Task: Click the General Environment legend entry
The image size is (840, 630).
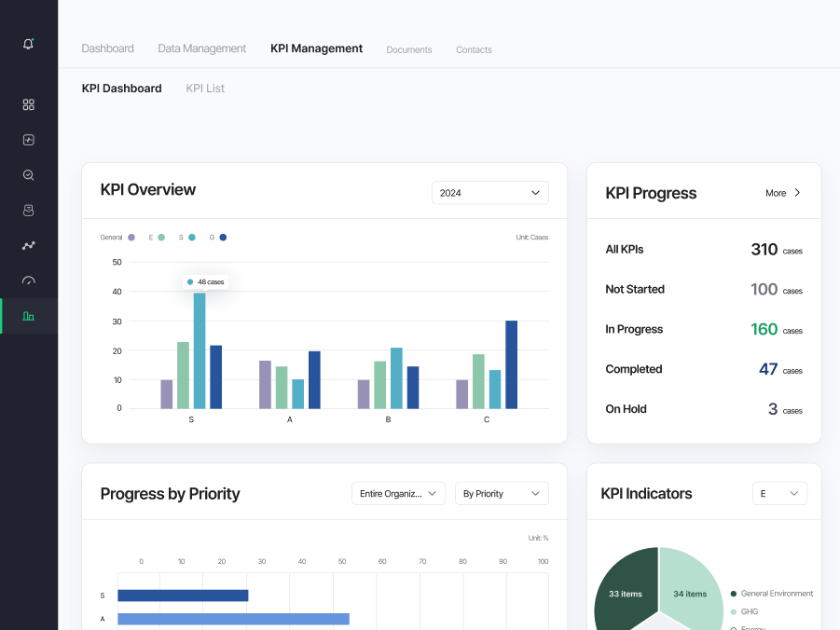Action: [x=771, y=594]
